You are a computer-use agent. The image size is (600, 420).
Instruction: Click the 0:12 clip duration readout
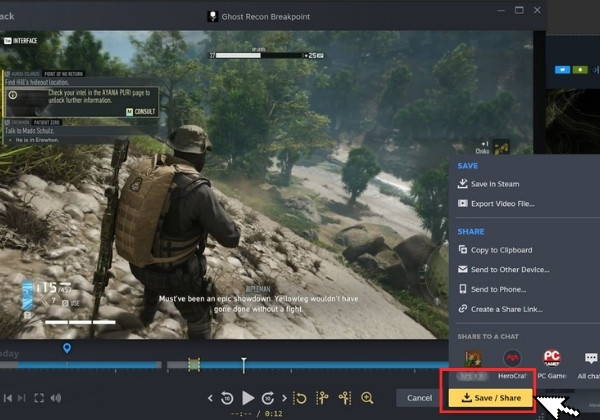274,413
